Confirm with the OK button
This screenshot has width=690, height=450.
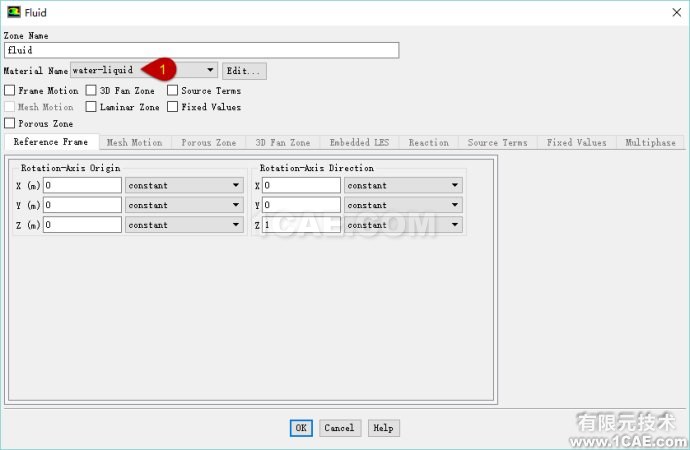pos(301,428)
